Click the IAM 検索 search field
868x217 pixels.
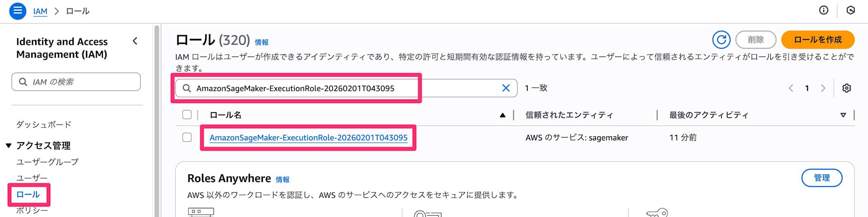76,82
